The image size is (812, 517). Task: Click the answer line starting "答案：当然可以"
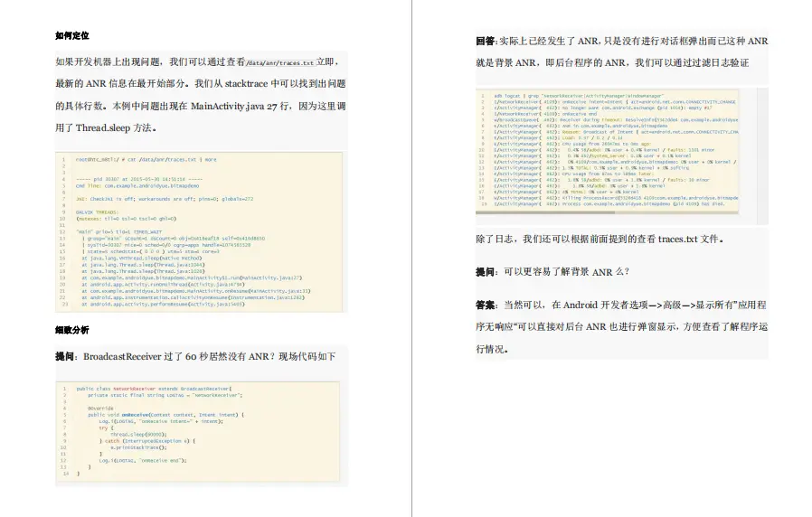pos(621,305)
